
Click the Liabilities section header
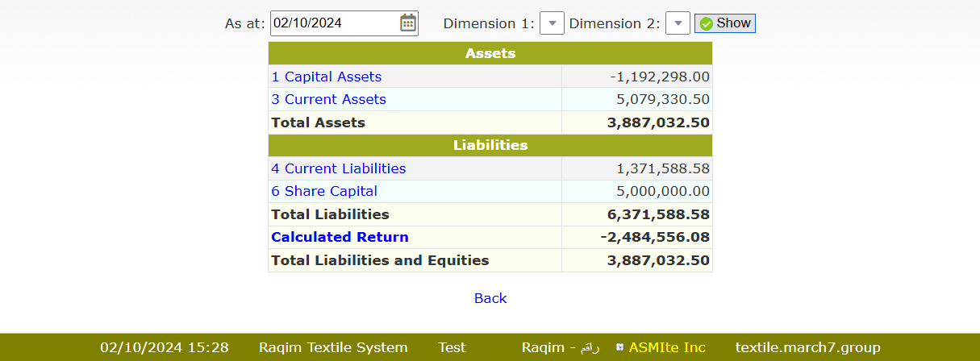click(490, 145)
